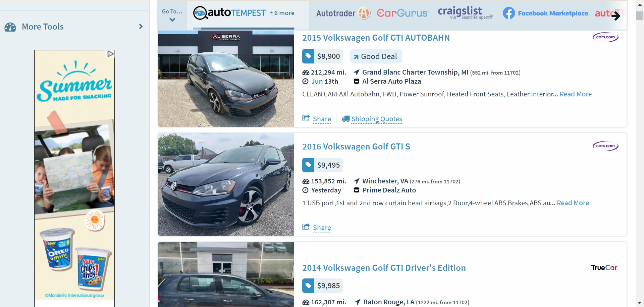The image size is (644, 307).
Task: Click the cars.com logo on the 2016 GTI S listing
Action: coord(605,146)
